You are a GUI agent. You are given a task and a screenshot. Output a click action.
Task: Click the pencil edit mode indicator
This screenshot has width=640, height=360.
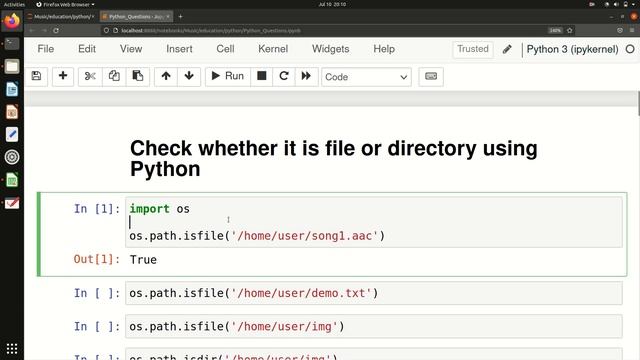click(507, 49)
